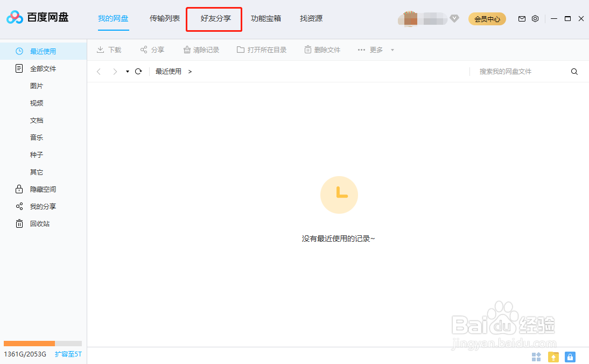Refresh the file list with the reload icon

click(x=138, y=71)
